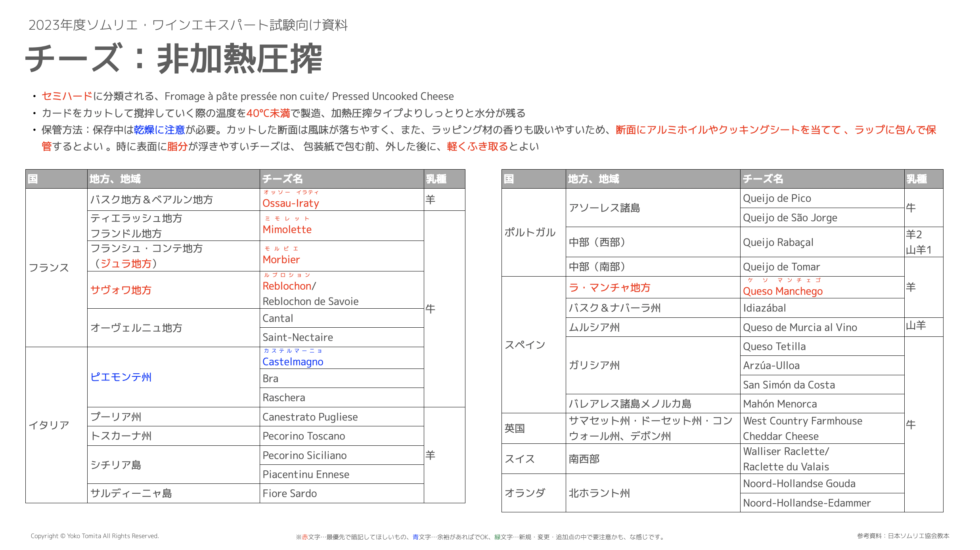
Task: Click the region サルディーニャ島
Action: pos(131,493)
